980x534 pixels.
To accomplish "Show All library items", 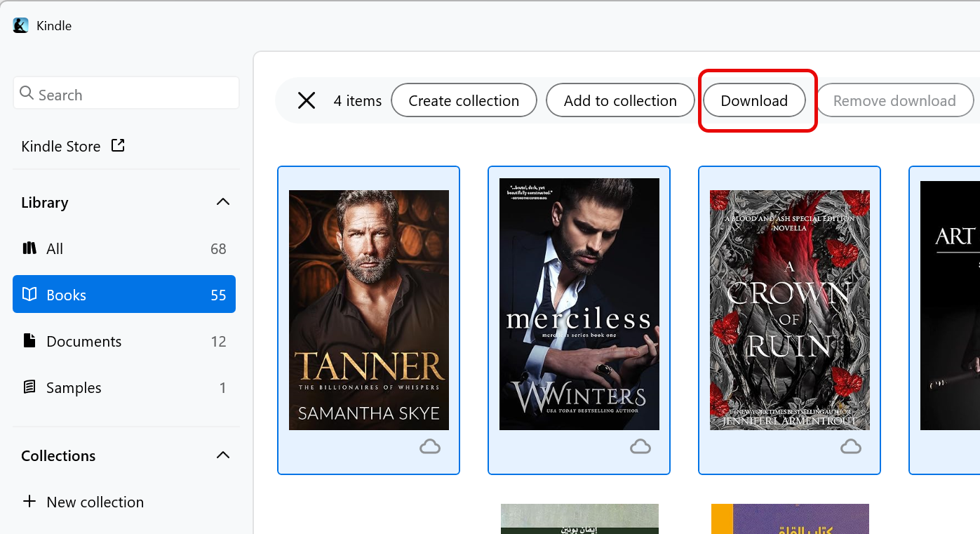I will [124, 248].
